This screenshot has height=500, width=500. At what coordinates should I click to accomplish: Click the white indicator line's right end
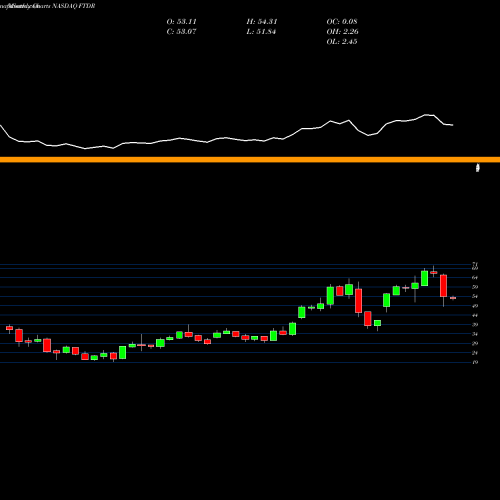point(452,125)
